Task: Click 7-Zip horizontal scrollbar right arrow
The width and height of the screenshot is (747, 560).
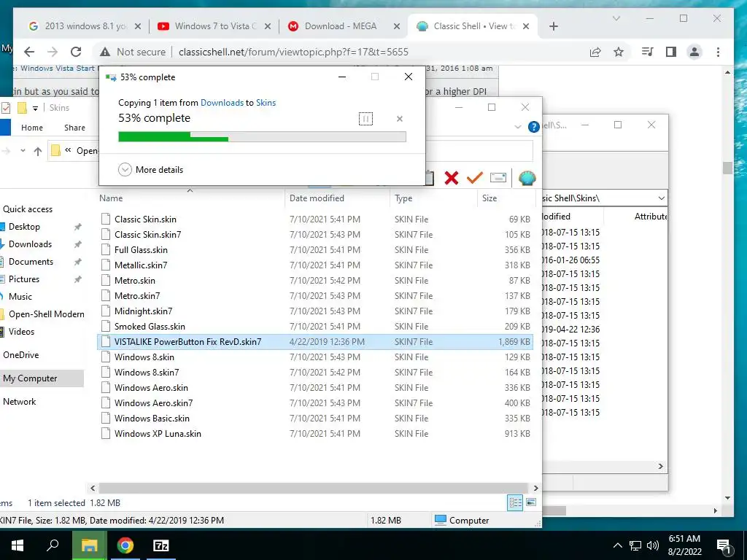Action: coord(661,466)
